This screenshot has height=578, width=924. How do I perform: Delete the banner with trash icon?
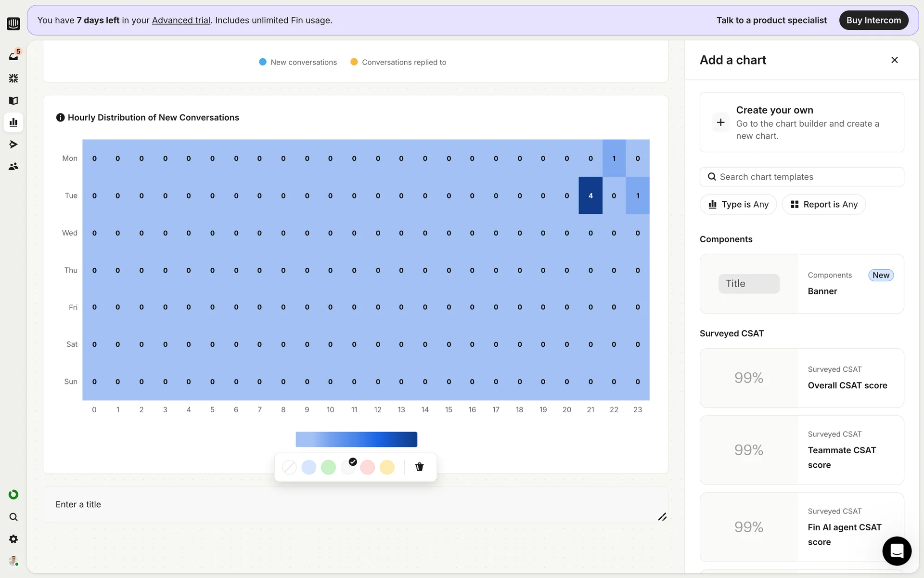pyautogui.click(x=419, y=467)
